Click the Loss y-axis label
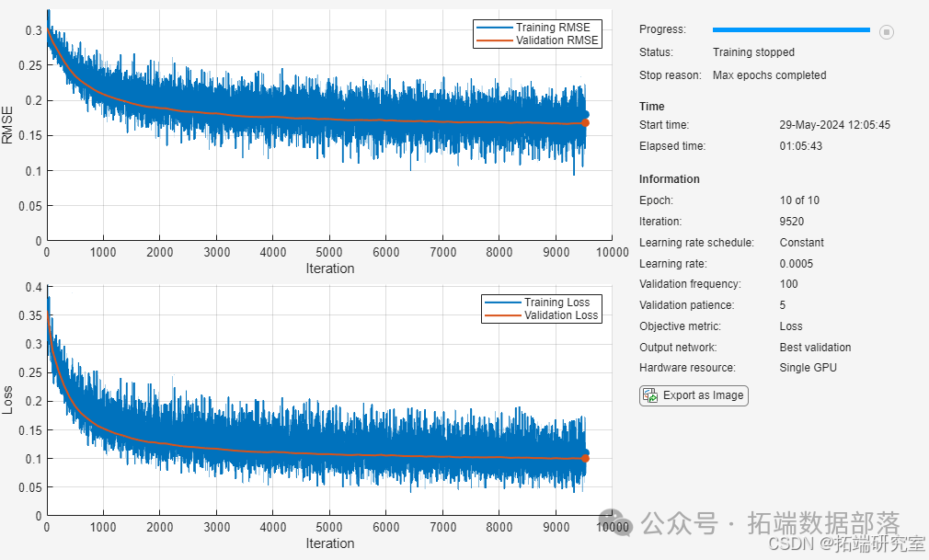 (x=7, y=400)
